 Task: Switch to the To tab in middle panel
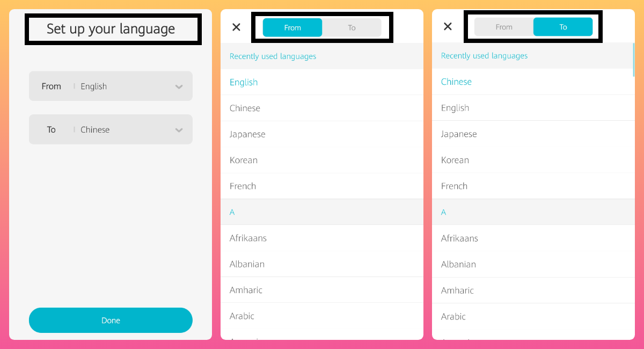tap(352, 27)
